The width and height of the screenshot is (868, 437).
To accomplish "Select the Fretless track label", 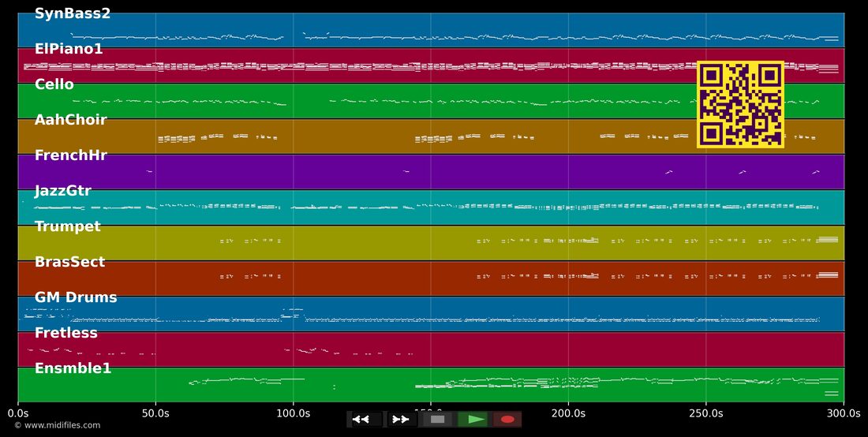I will [65, 332].
